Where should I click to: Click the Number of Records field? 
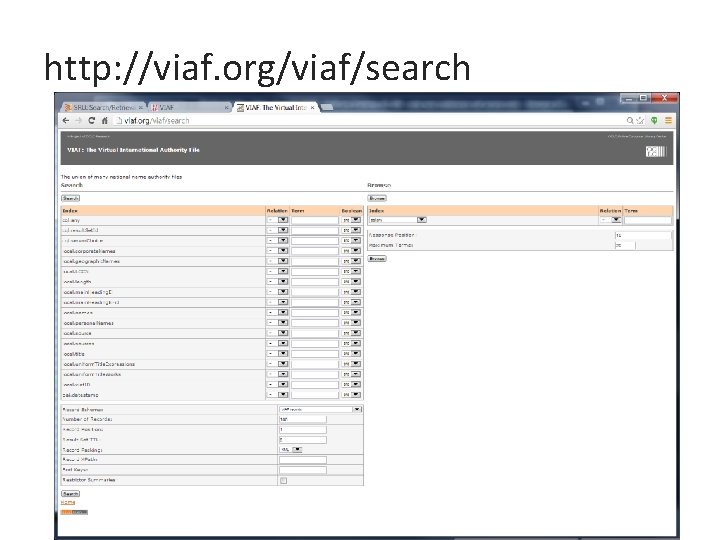click(x=303, y=419)
